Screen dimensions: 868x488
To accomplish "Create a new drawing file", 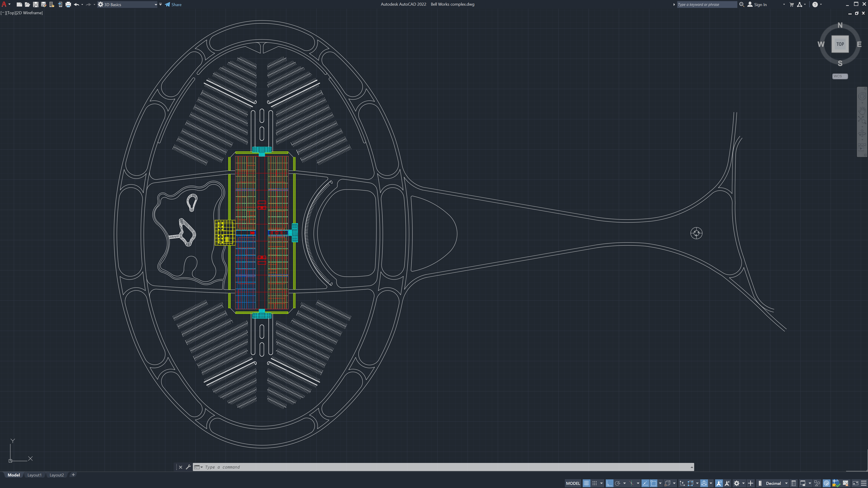I will [x=19, y=4].
